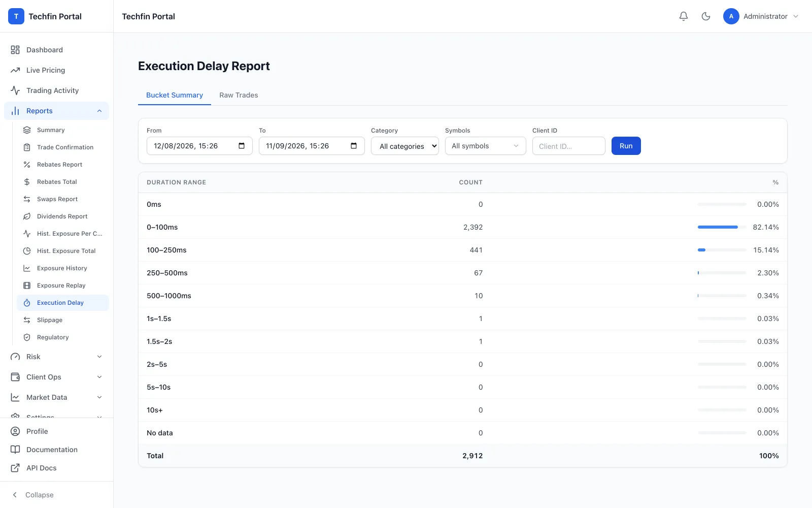Open the Slippage report
812x508 pixels.
tap(63, 320)
